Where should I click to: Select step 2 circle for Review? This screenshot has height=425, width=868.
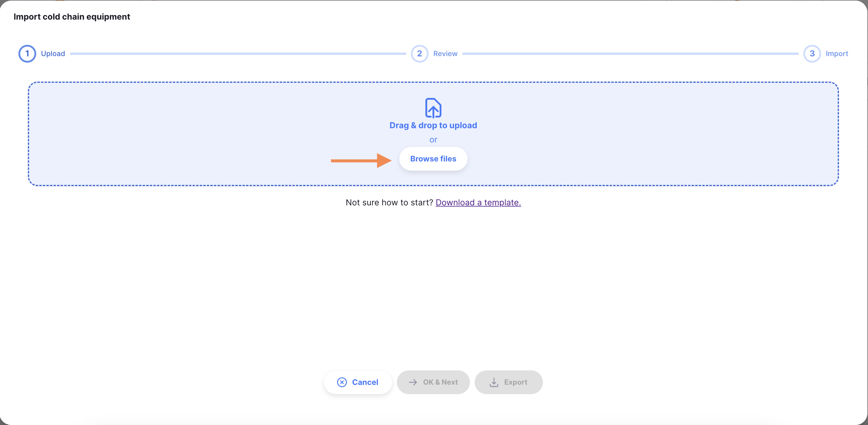[x=419, y=53]
